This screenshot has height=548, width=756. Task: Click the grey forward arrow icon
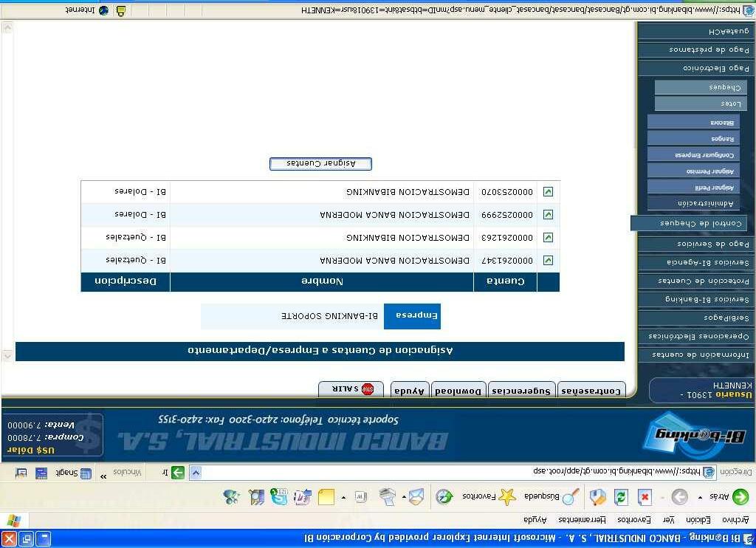680,496
